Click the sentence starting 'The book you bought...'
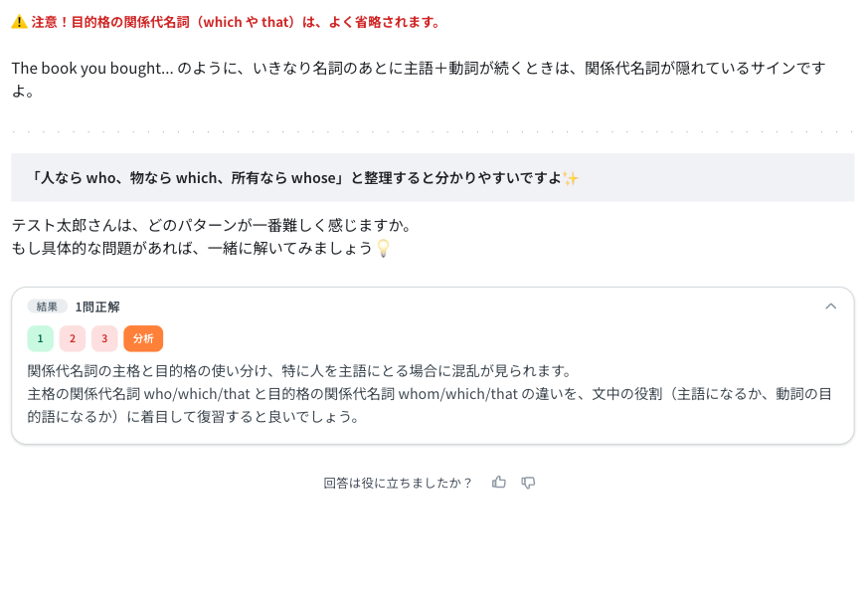 [x=418, y=69]
